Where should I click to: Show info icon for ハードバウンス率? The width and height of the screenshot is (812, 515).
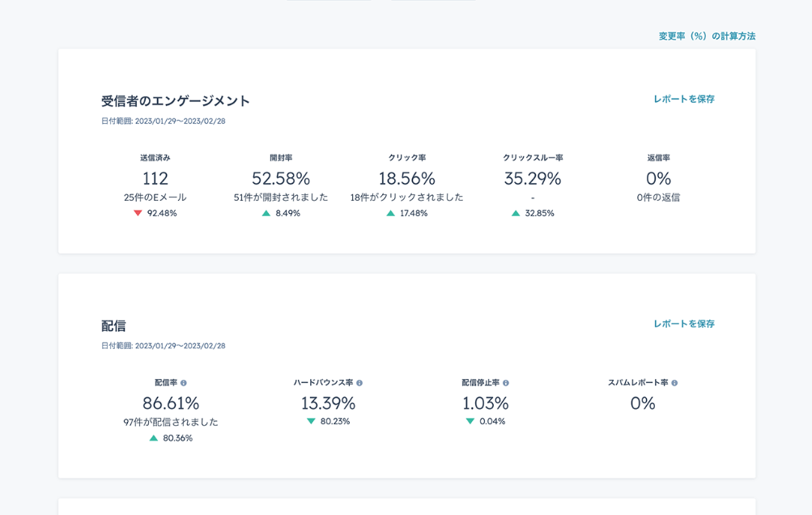[359, 383]
